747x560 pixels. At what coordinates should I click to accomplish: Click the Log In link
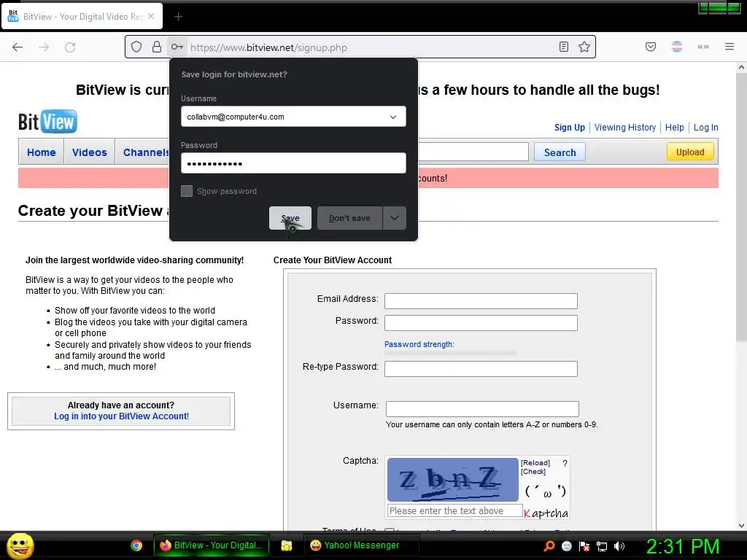point(705,127)
